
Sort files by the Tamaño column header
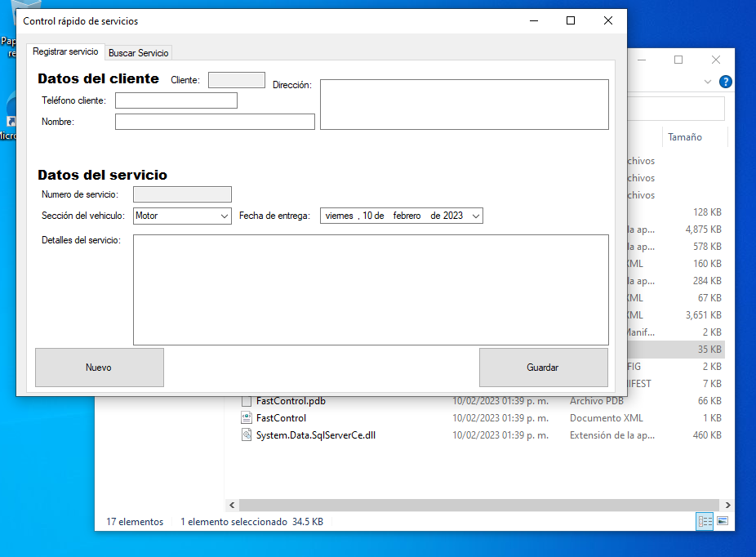pyautogui.click(x=694, y=137)
